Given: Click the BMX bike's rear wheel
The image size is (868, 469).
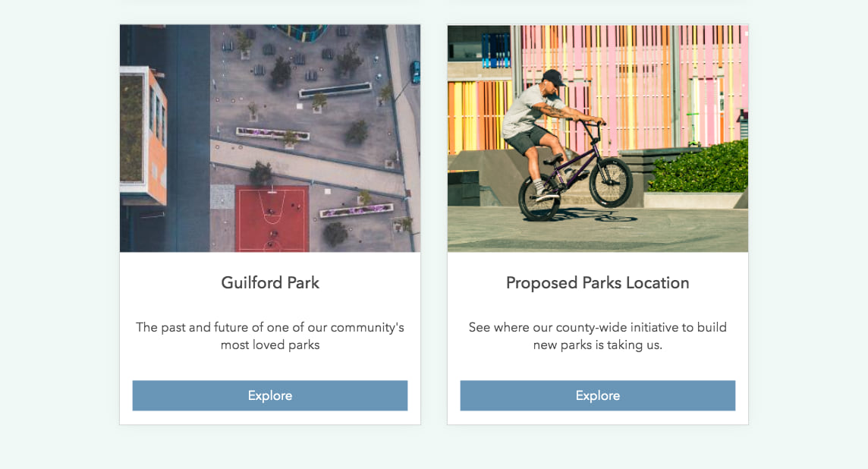Looking at the screenshot, I should coord(539,197).
